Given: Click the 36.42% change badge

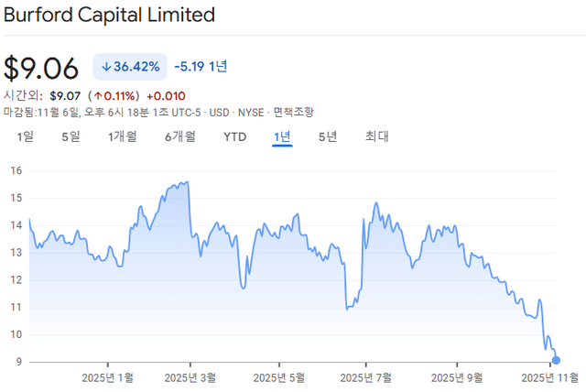Looking at the screenshot, I should coord(130,67).
